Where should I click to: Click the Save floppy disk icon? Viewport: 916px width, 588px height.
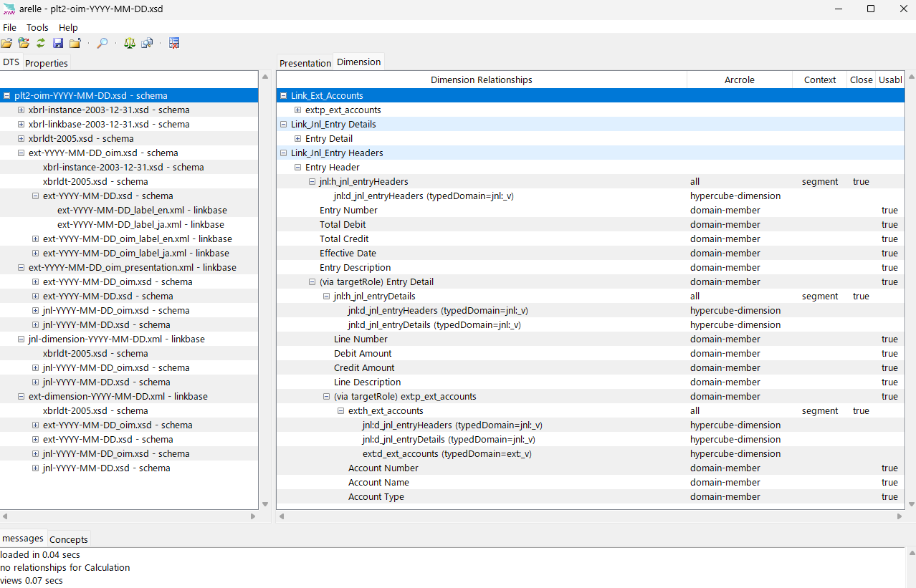(58, 43)
